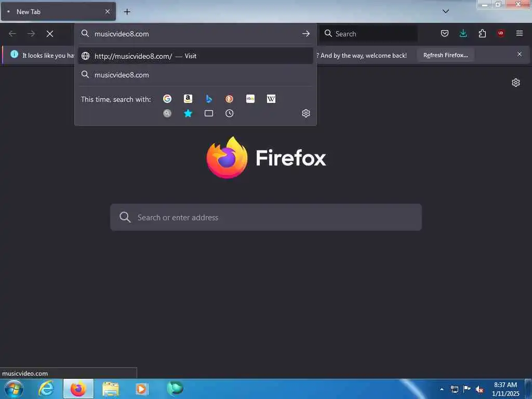Click the Firefox taskbar button
Screen dimensions: 532x399
[x=78, y=389]
